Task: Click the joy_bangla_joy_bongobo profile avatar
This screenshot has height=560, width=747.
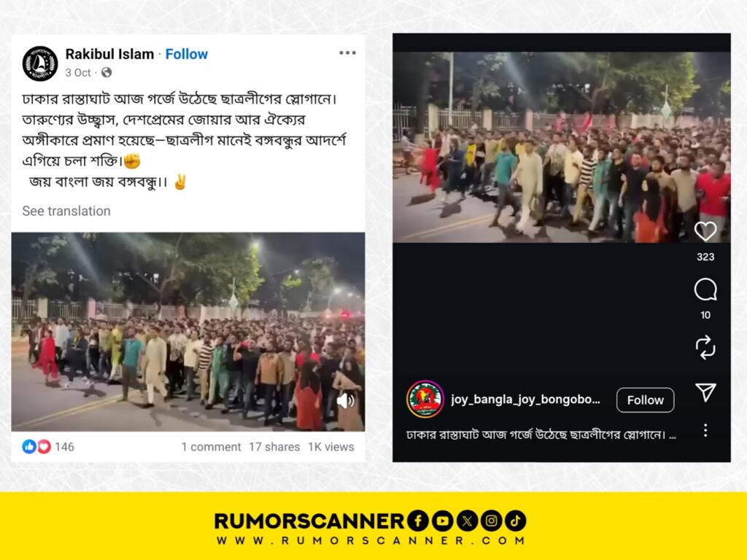Action: pyautogui.click(x=425, y=399)
